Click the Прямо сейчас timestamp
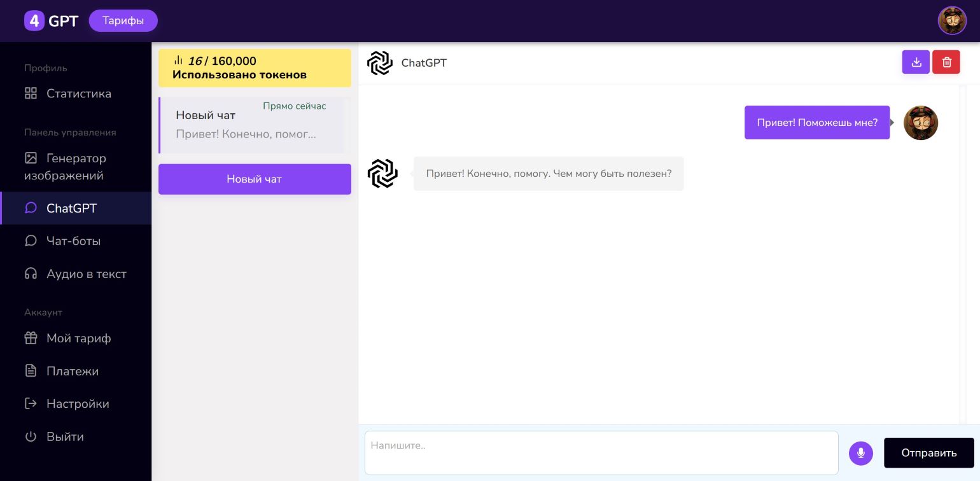Screen dimensions: 980x481 click(x=295, y=106)
